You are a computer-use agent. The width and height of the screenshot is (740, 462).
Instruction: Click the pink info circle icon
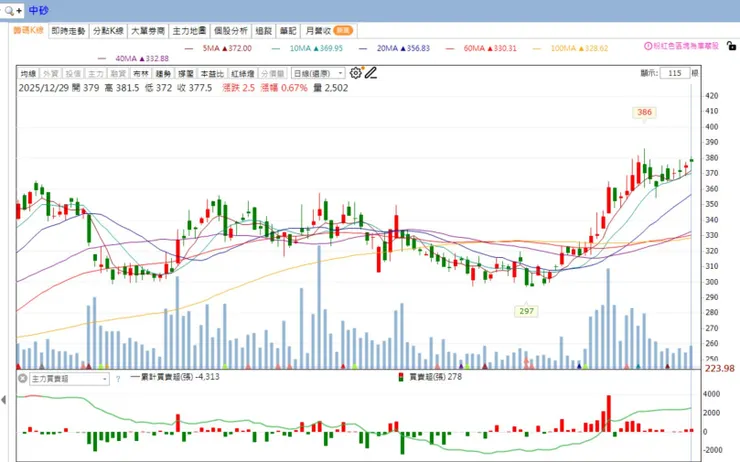648,46
